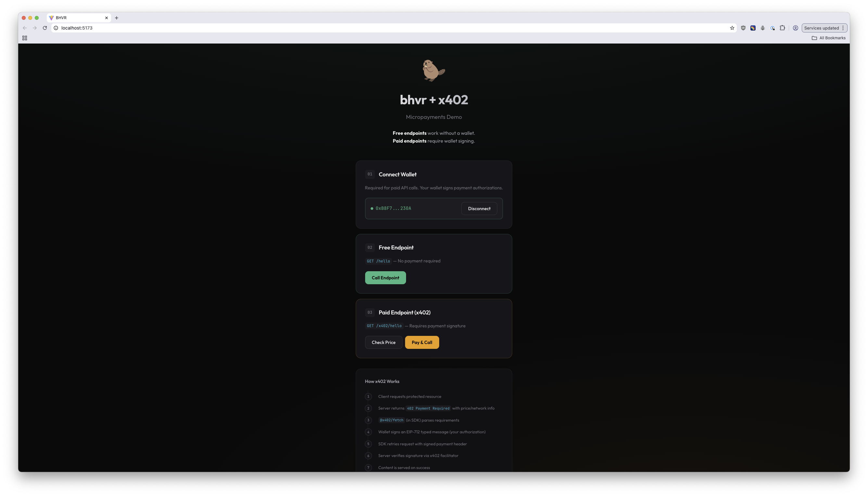Click the orange Pay & Call button

[422, 342]
